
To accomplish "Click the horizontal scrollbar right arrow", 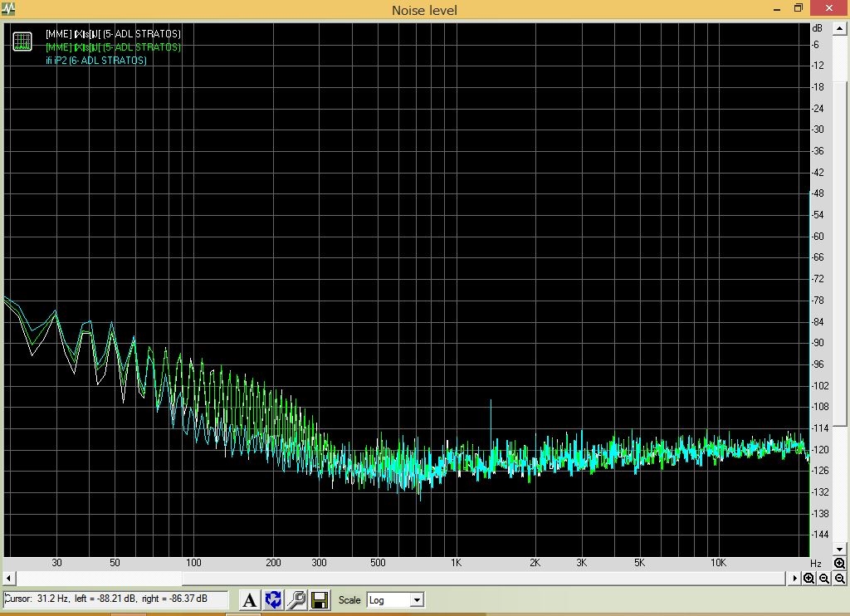I will tap(795, 579).
